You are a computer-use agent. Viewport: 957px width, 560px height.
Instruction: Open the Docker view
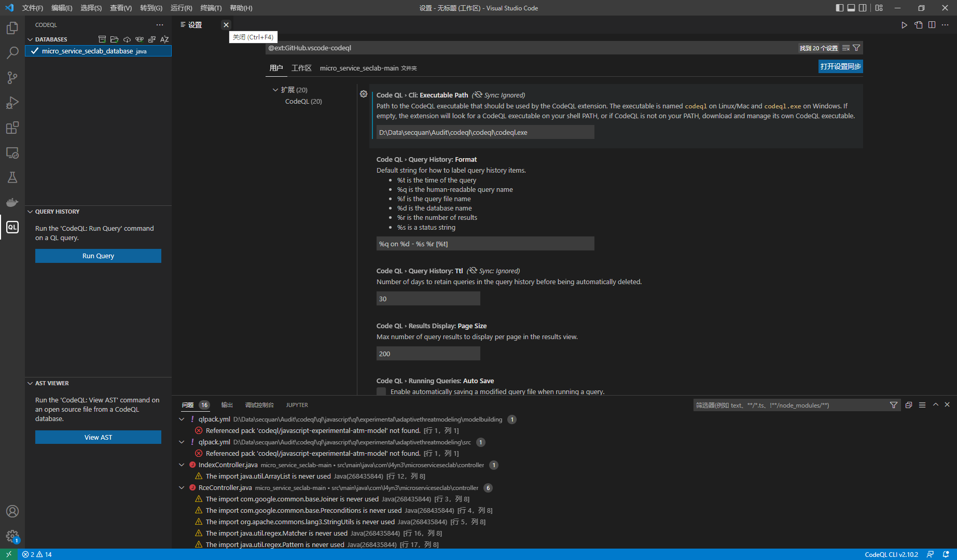coord(12,202)
